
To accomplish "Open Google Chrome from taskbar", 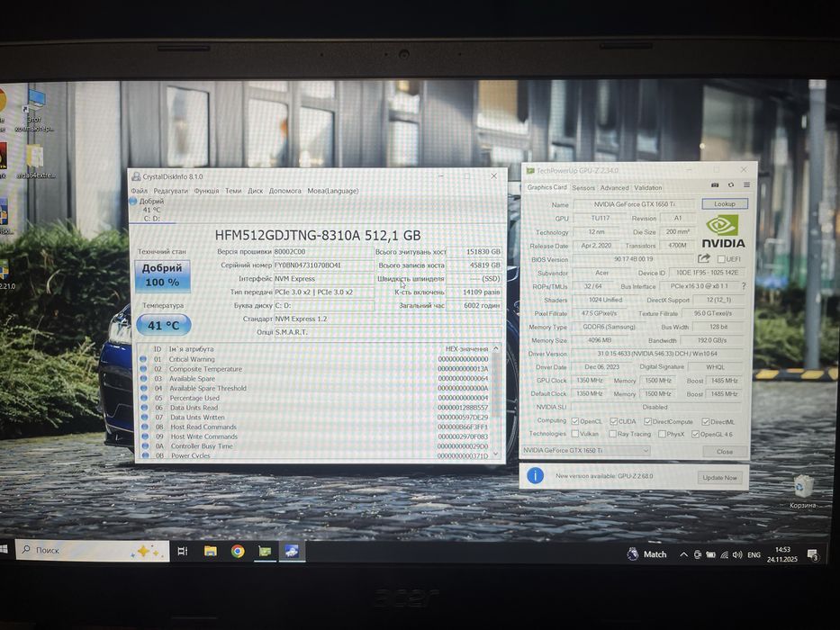I will pos(238,551).
